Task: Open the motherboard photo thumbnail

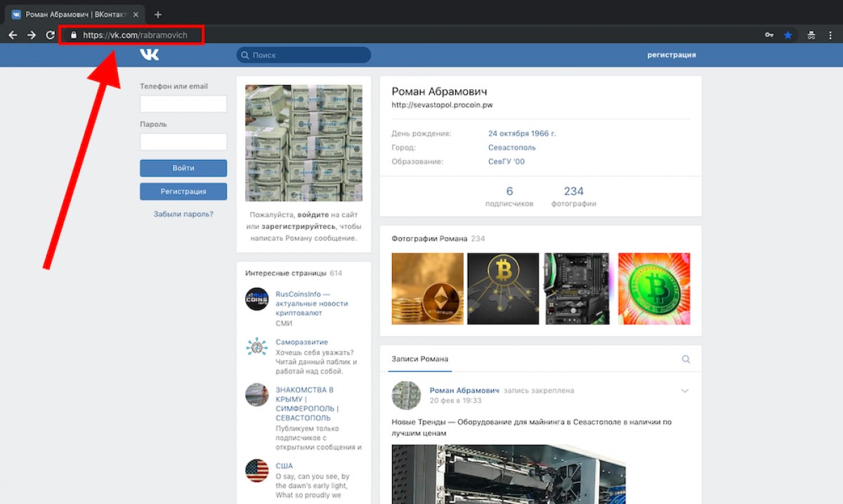Action: pyautogui.click(x=577, y=289)
